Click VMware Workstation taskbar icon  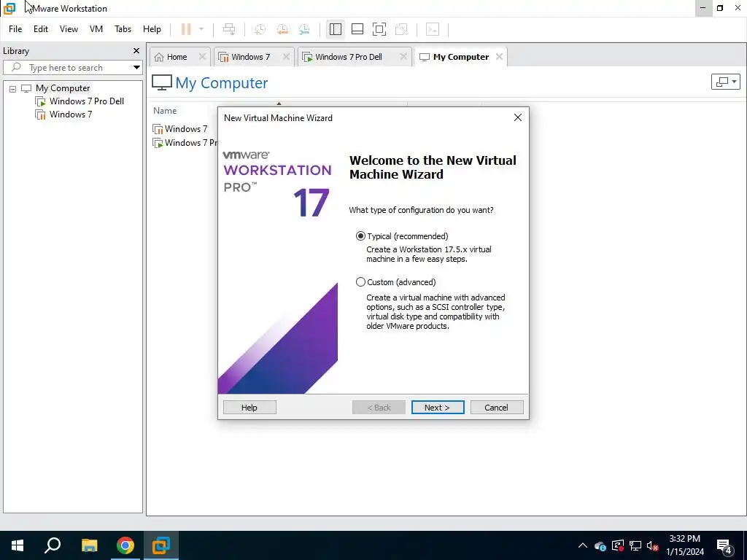tap(161, 545)
